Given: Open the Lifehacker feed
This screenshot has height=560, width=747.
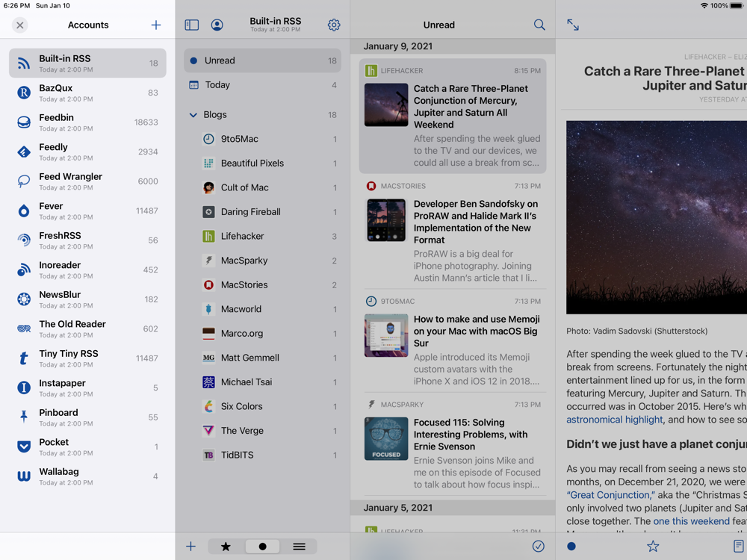Looking at the screenshot, I should pos(262,236).
